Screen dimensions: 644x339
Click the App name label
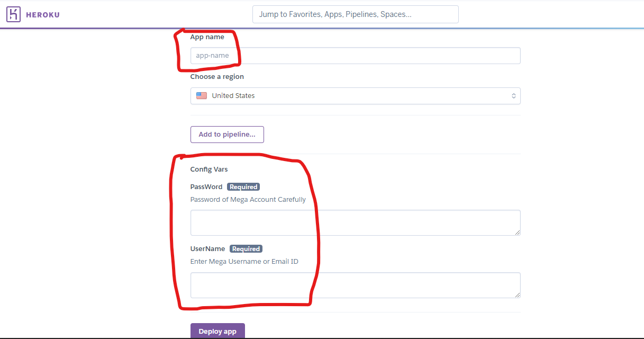click(x=207, y=37)
